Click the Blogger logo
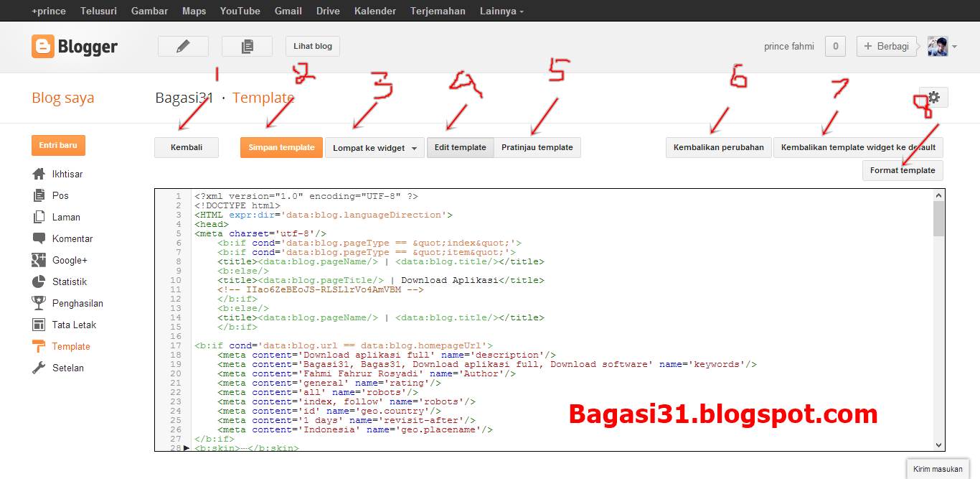Viewport: 980px width, 479px height. pos(74,46)
